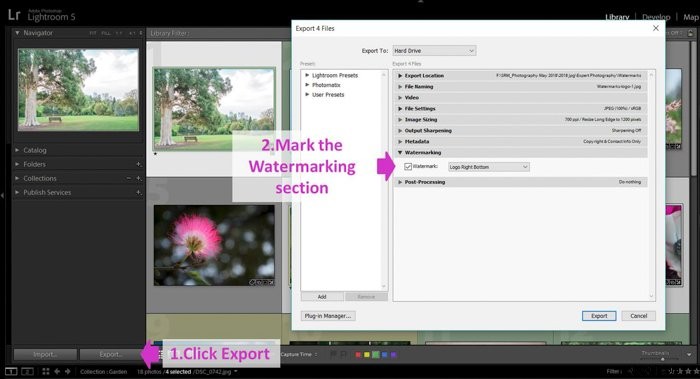
Task: Click the plus icon on Publish Services
Action: coord(138,192)
